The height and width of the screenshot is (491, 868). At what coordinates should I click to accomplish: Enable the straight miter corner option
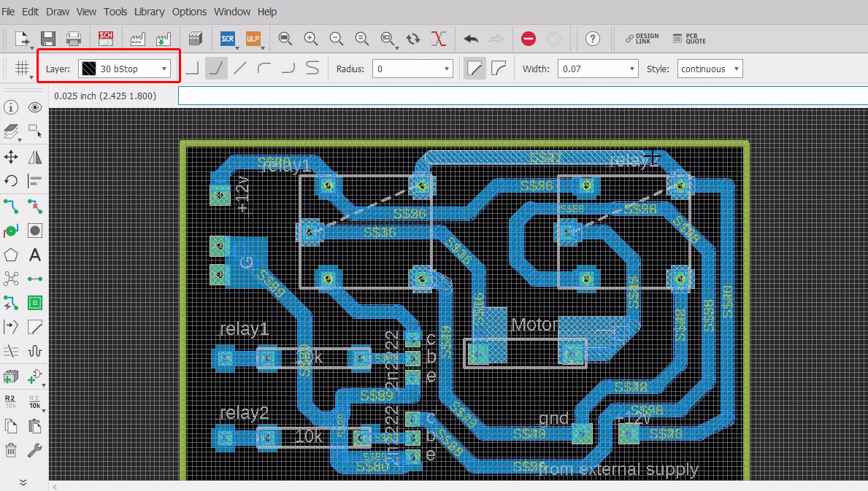(x=475, y=69)
